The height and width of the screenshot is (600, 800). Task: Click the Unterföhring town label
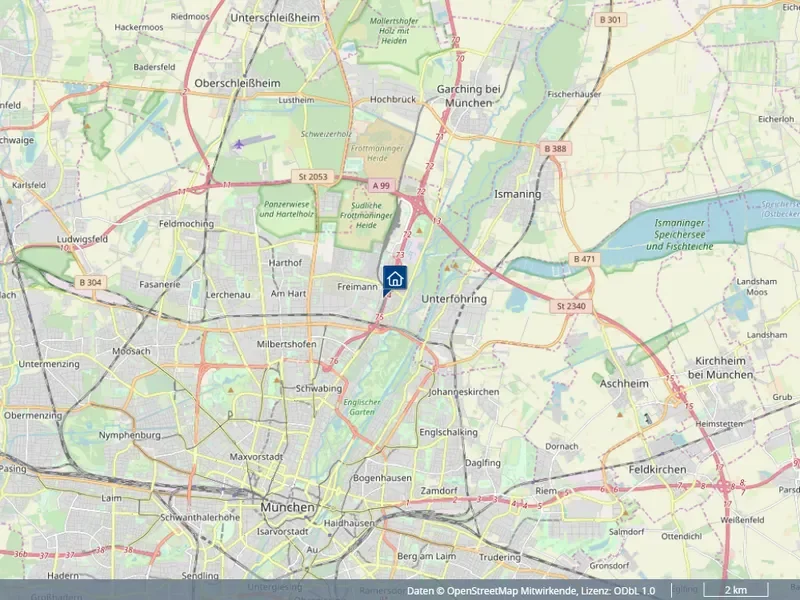[454, 298]
